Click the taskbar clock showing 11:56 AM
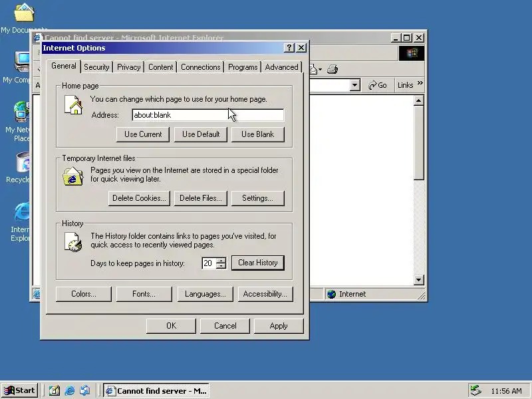The image size is (532, 399). coord(506,391)
